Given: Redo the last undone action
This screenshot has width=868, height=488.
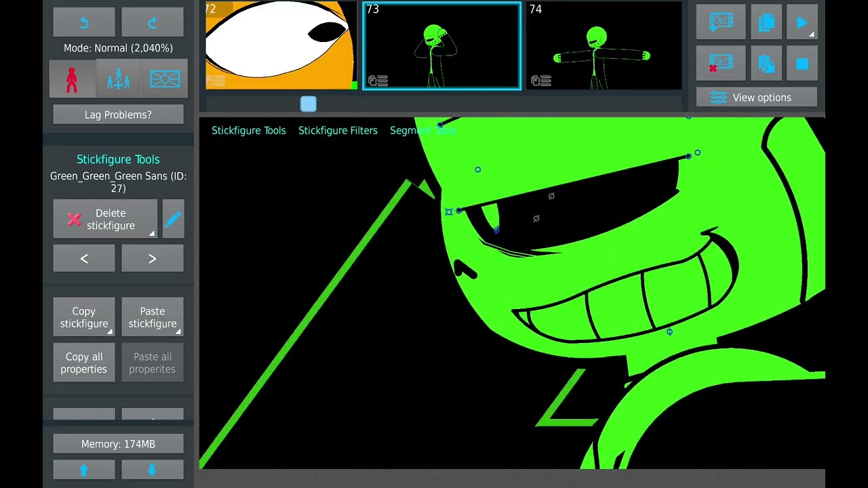Looking at the screenshot, I should [x=153, y=22].
